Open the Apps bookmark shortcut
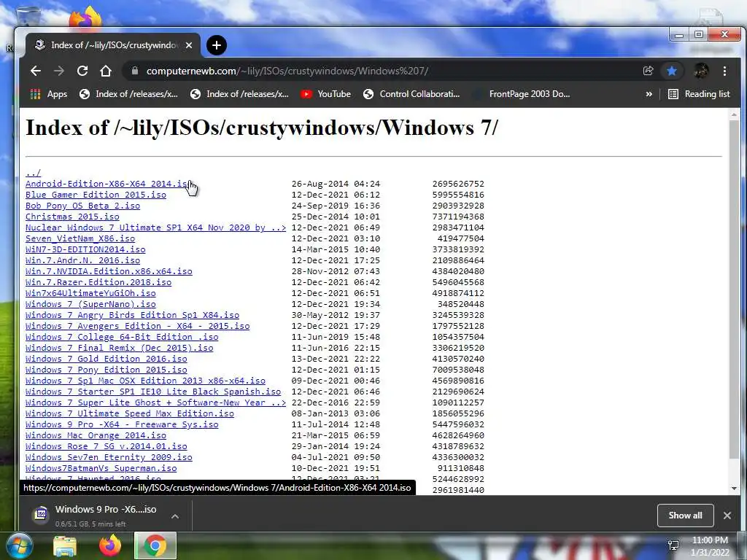This screenshot has width=747, height=560. coord(49,94)
